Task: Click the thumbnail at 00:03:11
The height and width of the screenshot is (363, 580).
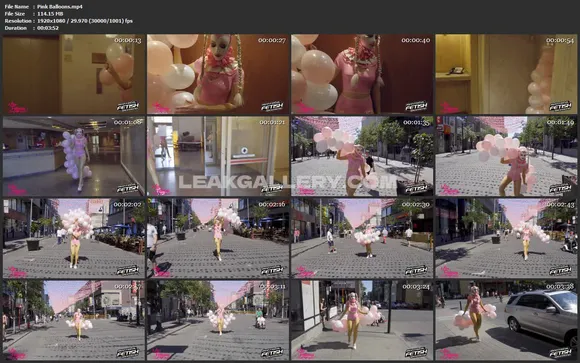Action: [218, 320]
